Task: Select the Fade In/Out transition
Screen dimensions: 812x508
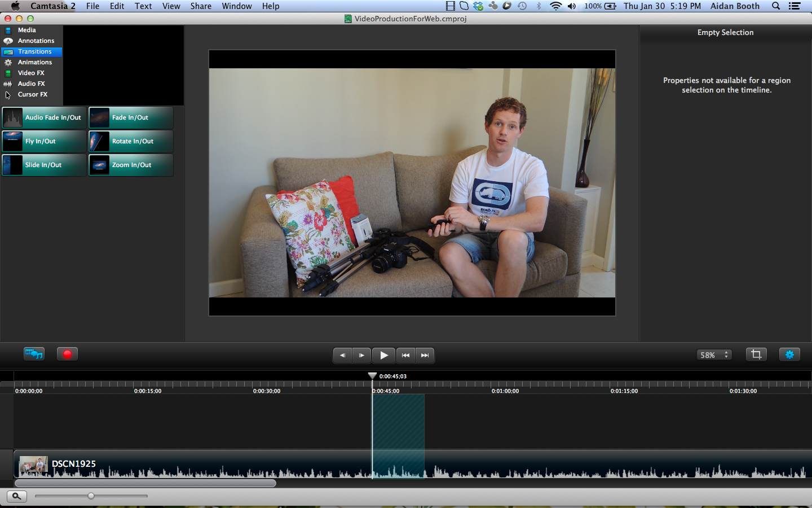Action: (x=131, y=117)
